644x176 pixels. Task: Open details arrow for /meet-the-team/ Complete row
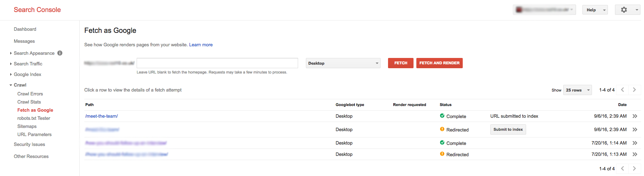point(635,116)
